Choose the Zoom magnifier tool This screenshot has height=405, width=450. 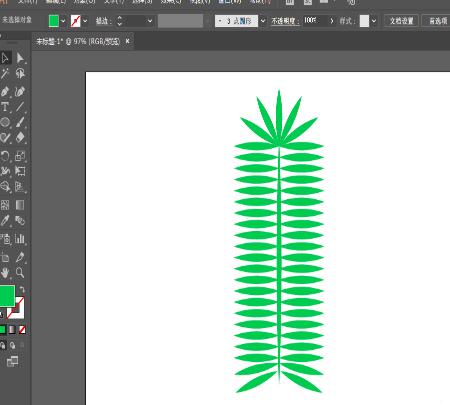tap(20, 273)
